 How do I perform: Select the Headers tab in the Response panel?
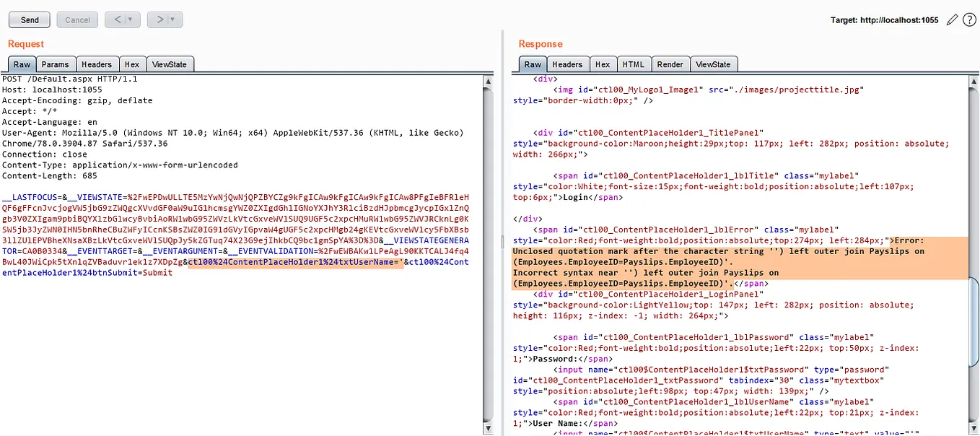567,64
